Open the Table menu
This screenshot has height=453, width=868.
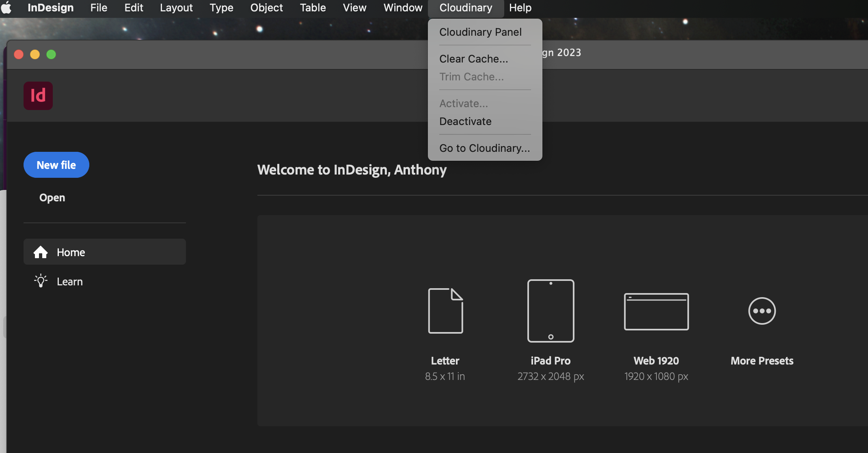click(x=313, y=8)
